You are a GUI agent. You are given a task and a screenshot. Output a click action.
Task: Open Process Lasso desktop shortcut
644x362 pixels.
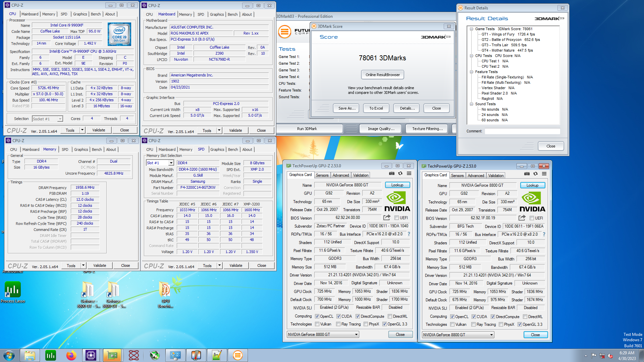coord(13,292)
